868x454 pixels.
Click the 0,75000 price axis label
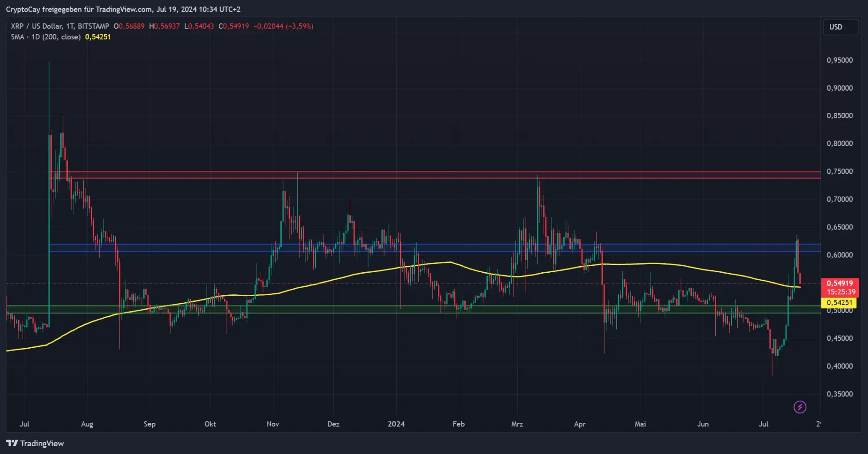[839, 171]
